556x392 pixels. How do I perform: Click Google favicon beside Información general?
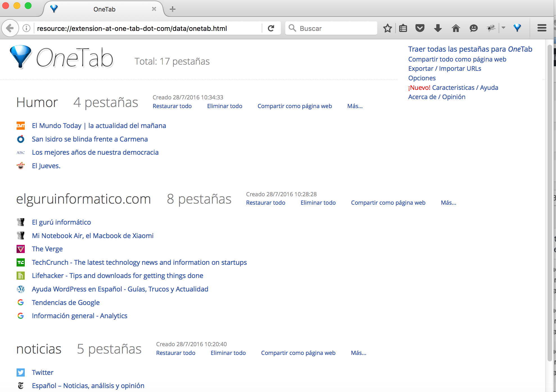tap(21, 316)
